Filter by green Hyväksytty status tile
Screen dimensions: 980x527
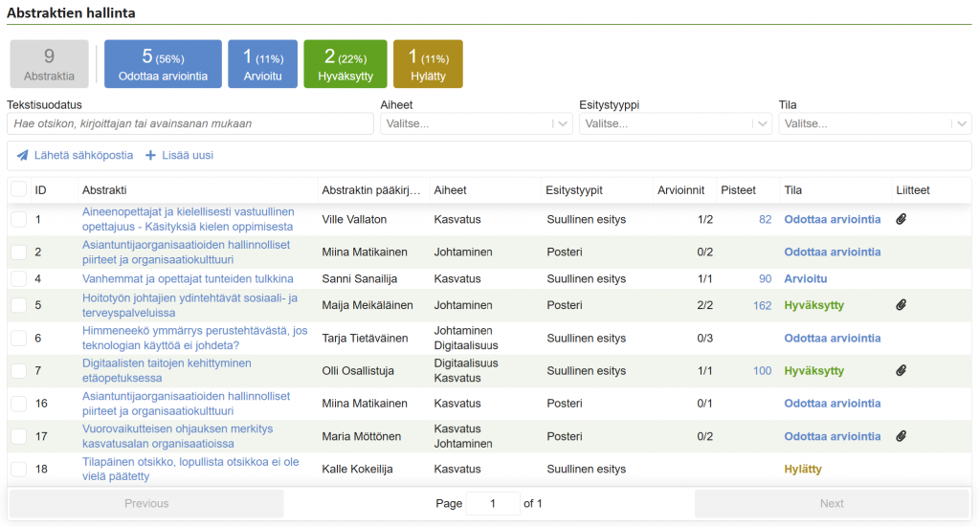[x=345, y=64]
